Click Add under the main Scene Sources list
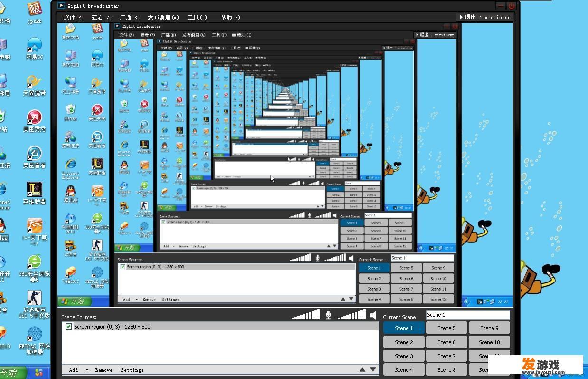The height and width of the screenshot is (379, 588). (74, 370)
